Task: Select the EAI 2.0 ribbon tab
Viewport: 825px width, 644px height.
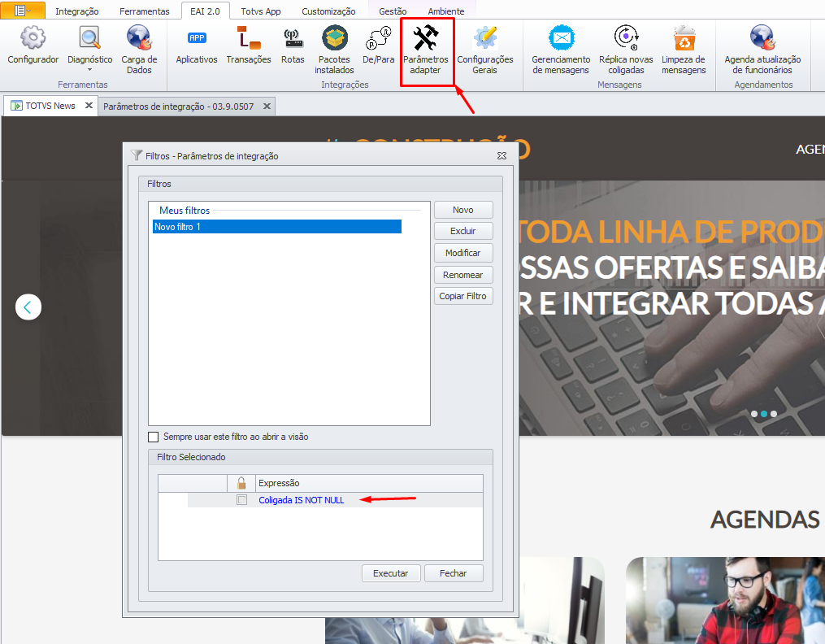Action: [x=205, y=11]
